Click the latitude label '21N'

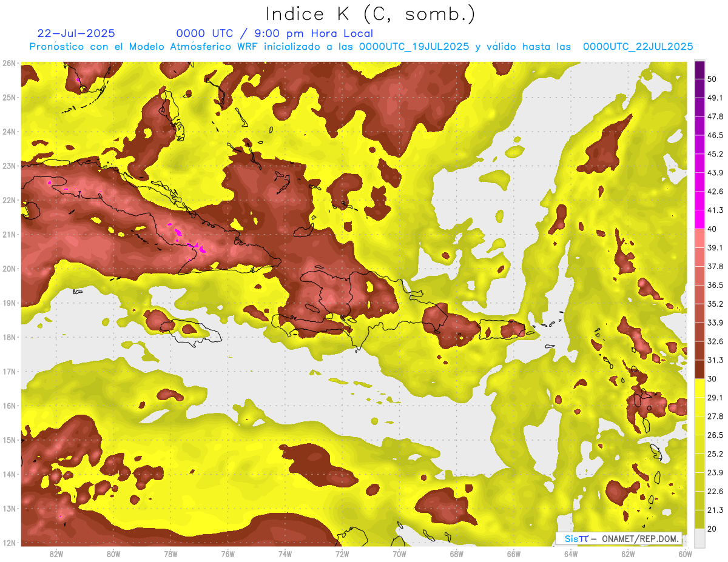[x=9, y=235]
